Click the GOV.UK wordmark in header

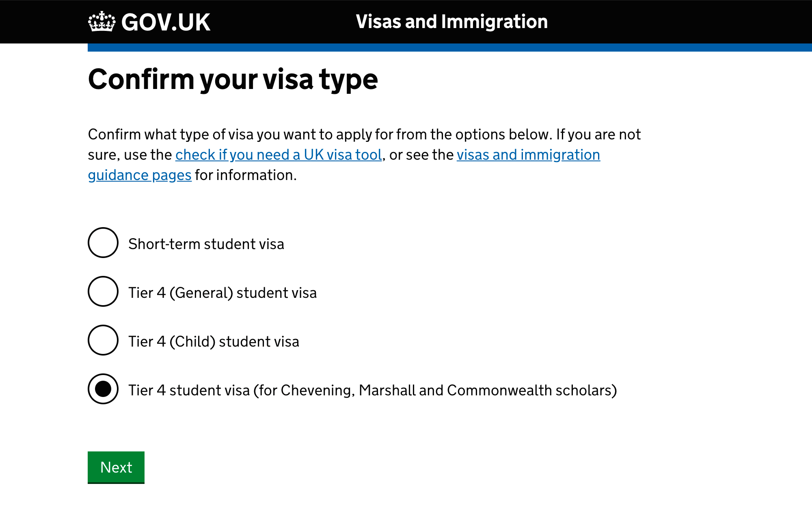tap(166, 22)
